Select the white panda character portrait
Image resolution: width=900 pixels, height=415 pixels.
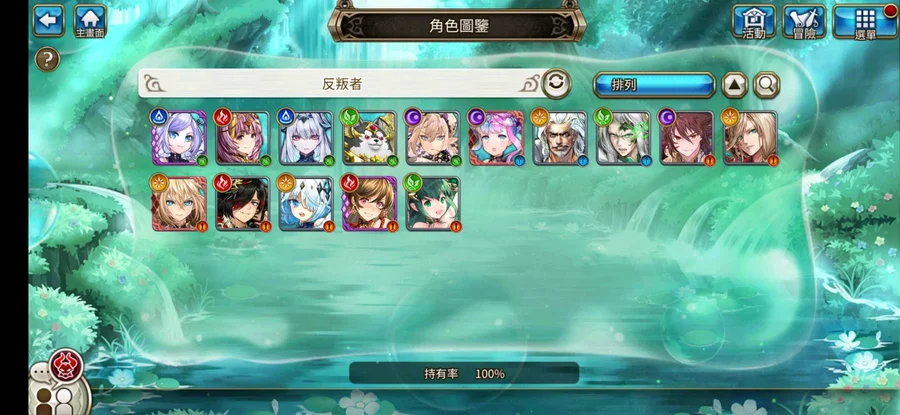tap(370, 138)
